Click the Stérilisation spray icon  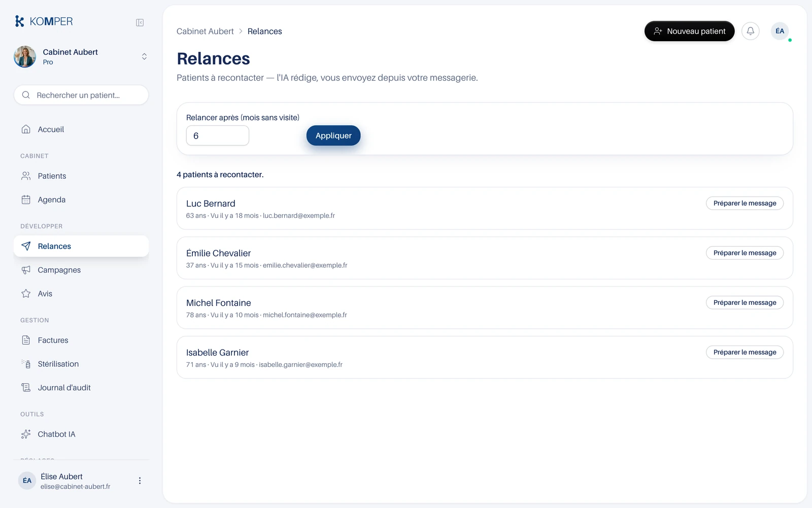[x=26, y=364]
